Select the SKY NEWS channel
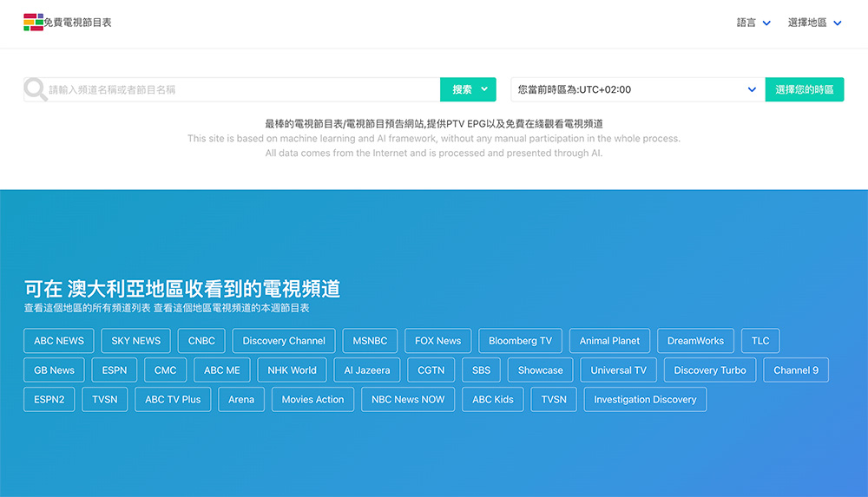The width and height of the screenshot is (868, 497). (x=135, y=340)
